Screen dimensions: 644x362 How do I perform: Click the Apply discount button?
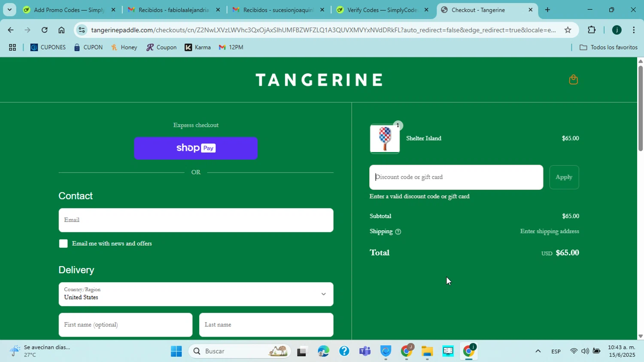[564, 177]
